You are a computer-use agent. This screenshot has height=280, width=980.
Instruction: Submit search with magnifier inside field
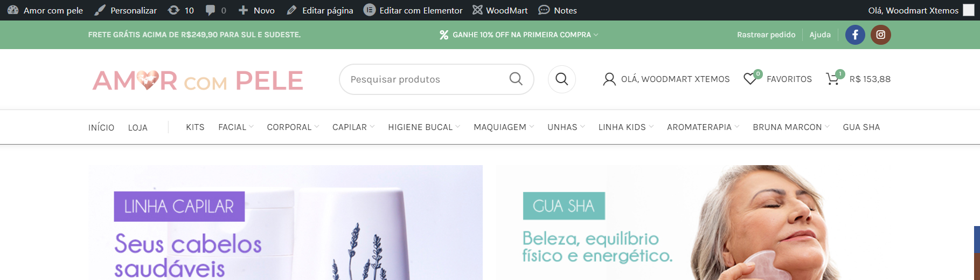pyautogui.click(x=516, y=79)
